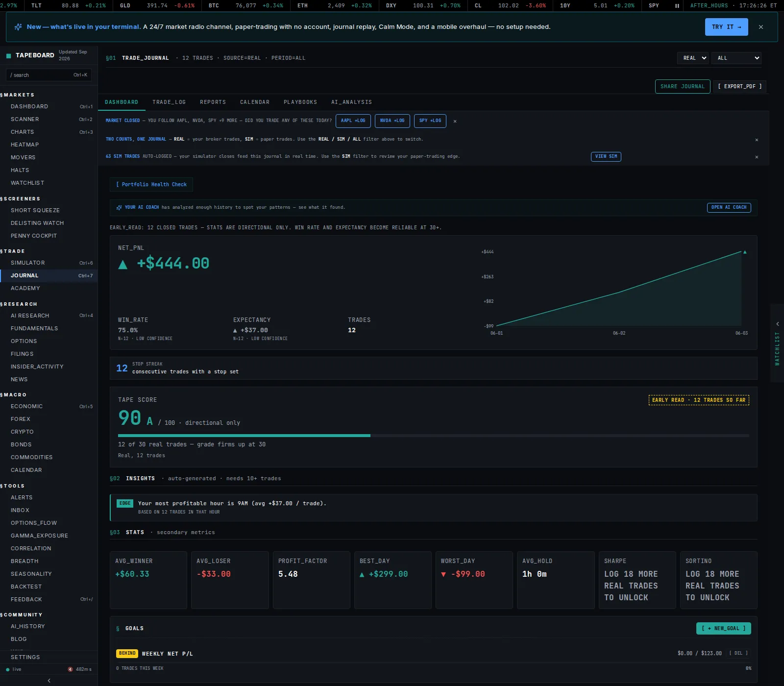
Task: Click the SPY +LOG button
Action: [430, 121]
